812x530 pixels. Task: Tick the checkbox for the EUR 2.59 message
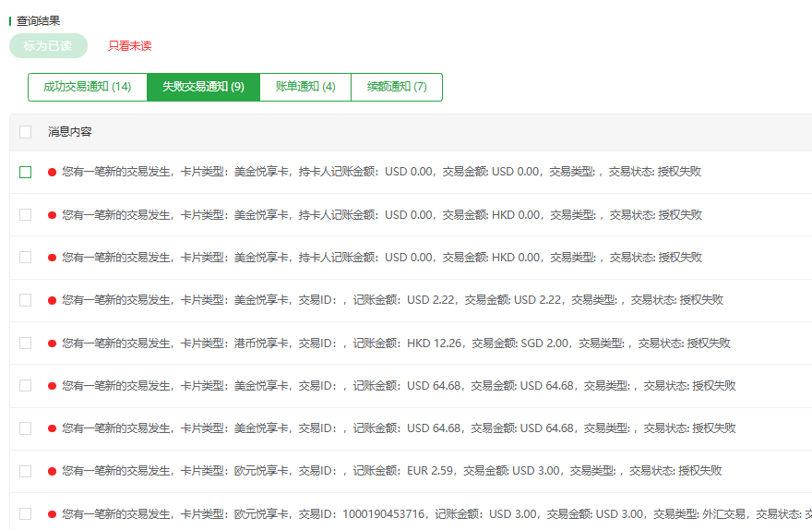click(x=26, y=471)
